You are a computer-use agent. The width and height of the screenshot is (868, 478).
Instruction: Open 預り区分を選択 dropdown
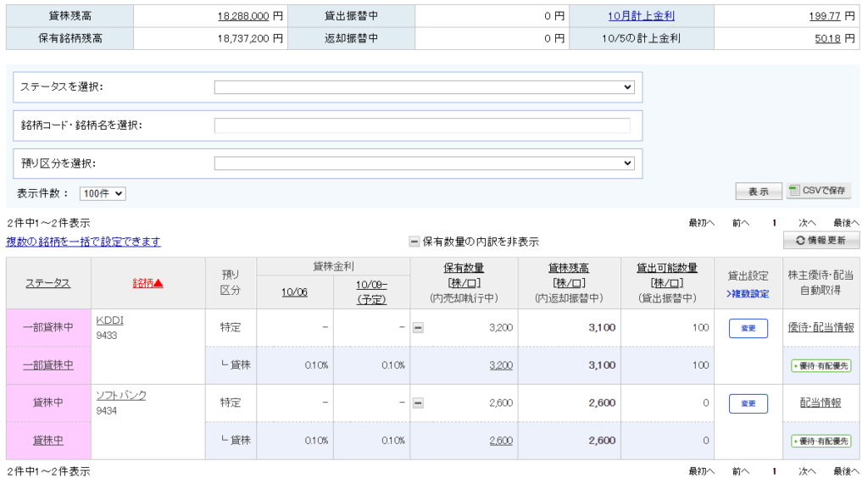tap(424, 164)
